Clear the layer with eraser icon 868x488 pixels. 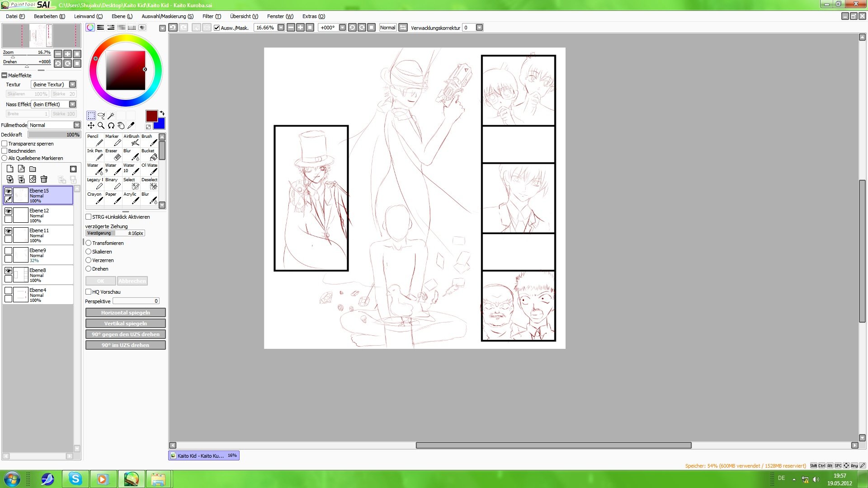coord(33,179)
